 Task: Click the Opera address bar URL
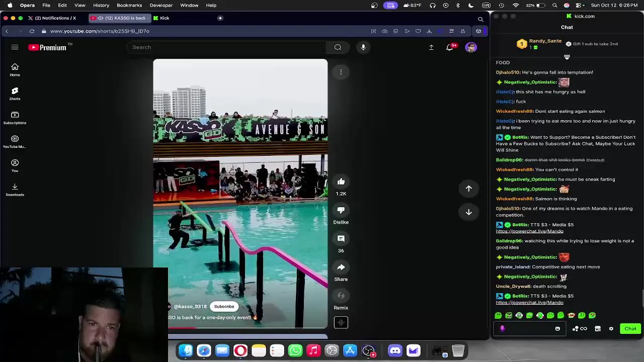100,31
